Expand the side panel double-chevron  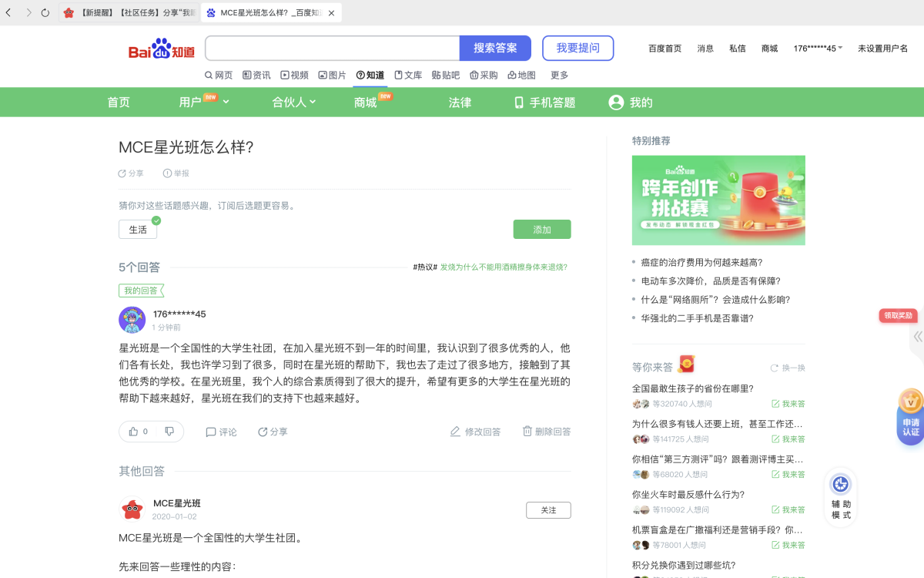[x=918, y=337]
